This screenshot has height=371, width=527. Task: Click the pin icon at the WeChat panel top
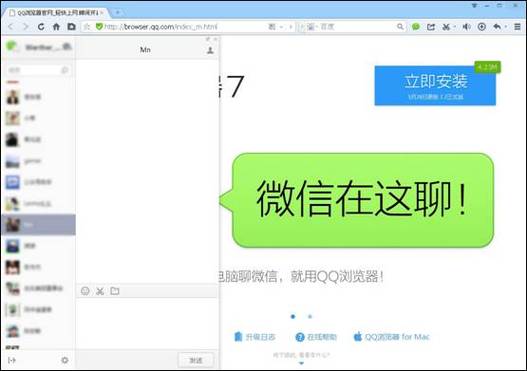click(x=208, y=39)
